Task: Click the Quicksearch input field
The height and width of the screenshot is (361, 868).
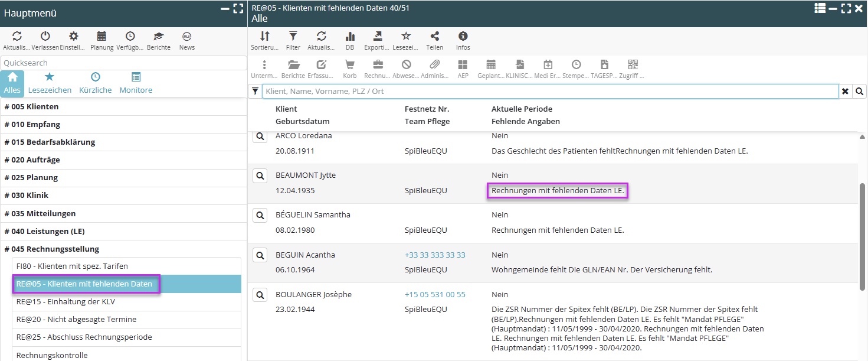Action: 124,63
